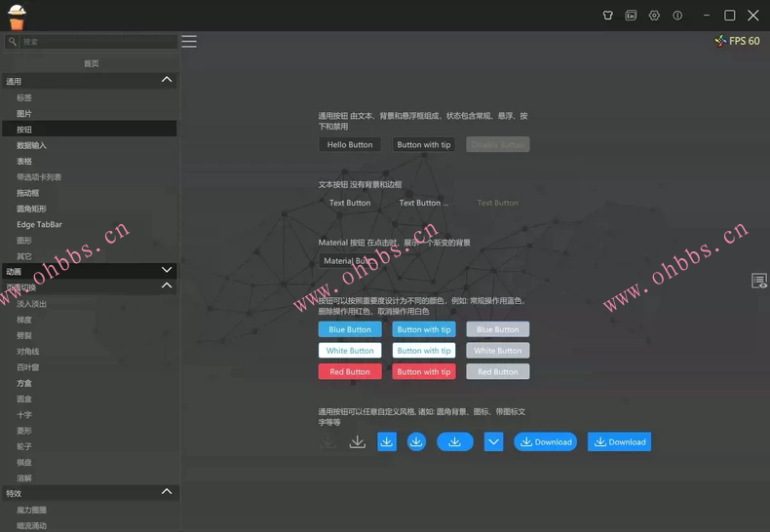This screenshot has height=532, width=770.
Task: Select the 梯度 transition item
Action: (x=90, y=320)
